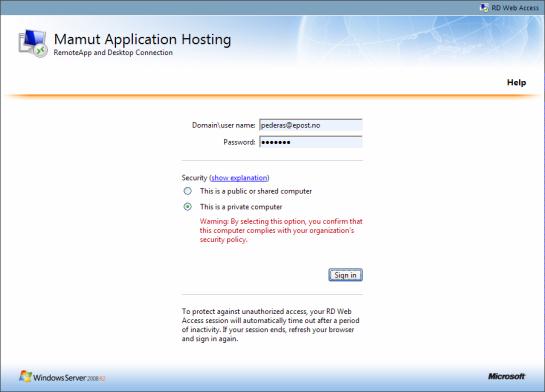Focus the Password input field
Viewport: 545px width, 392px height.
[311, 142]
